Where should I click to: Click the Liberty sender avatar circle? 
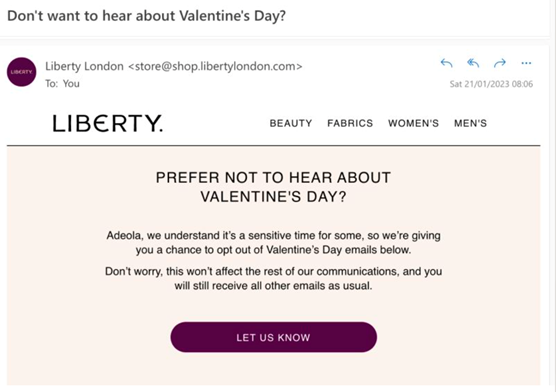22,72
